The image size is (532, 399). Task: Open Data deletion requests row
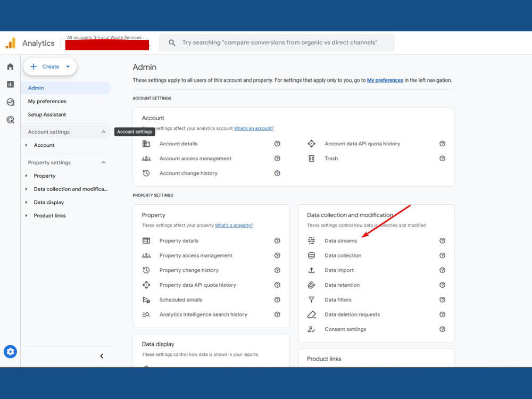tap(376, 314)
